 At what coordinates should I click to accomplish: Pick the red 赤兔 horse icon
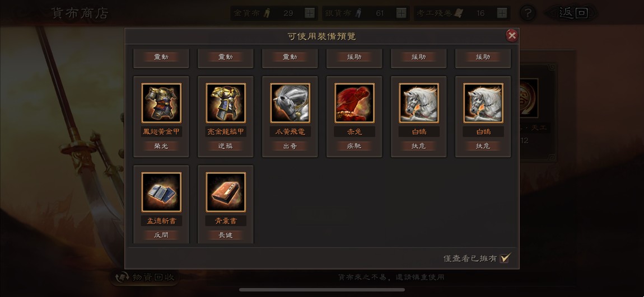coord(354,103)
